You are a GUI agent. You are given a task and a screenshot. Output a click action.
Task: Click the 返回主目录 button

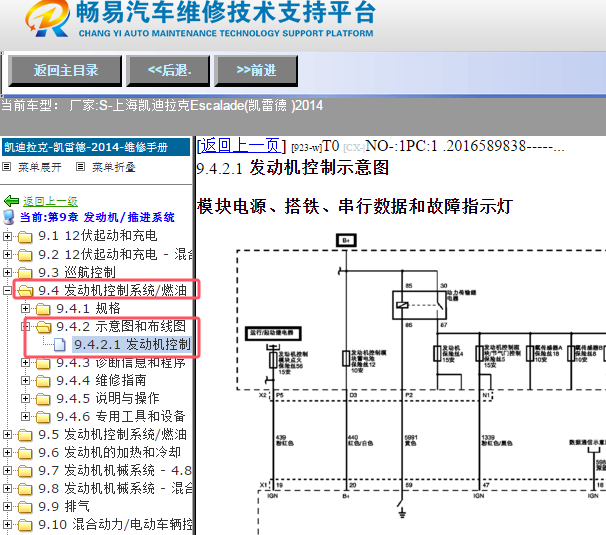65,71
